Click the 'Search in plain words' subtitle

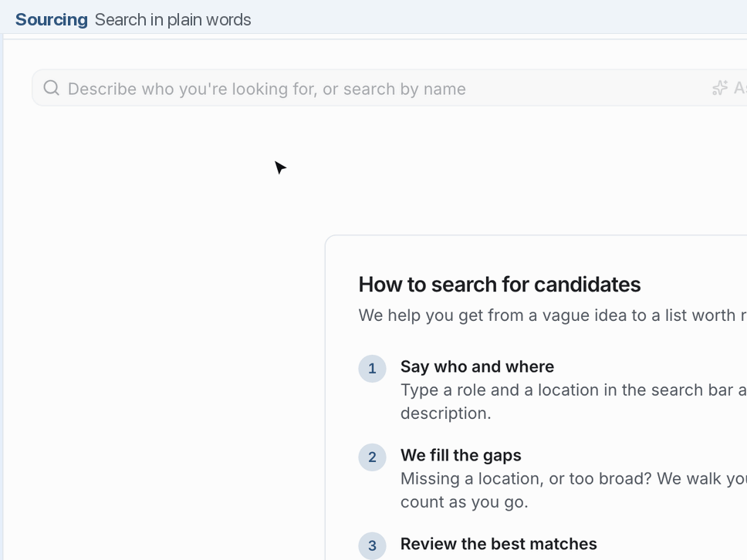pos(173,19)
